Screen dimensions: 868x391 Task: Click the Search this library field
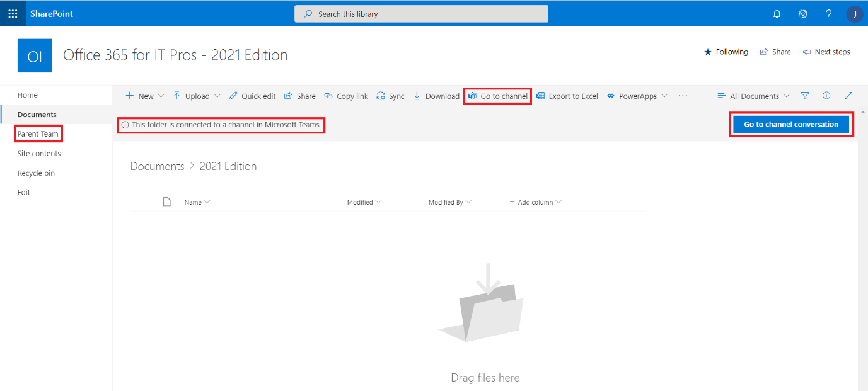(421, 14)
